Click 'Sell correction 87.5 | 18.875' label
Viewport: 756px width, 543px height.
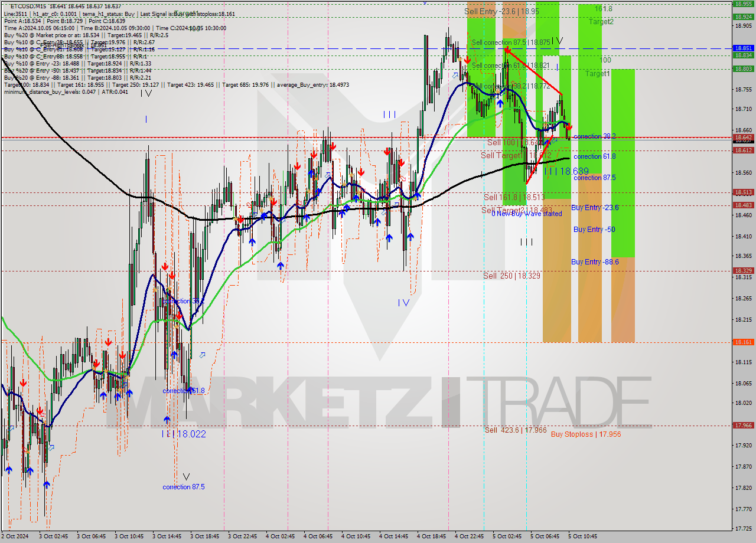click(x=511, y=42)
